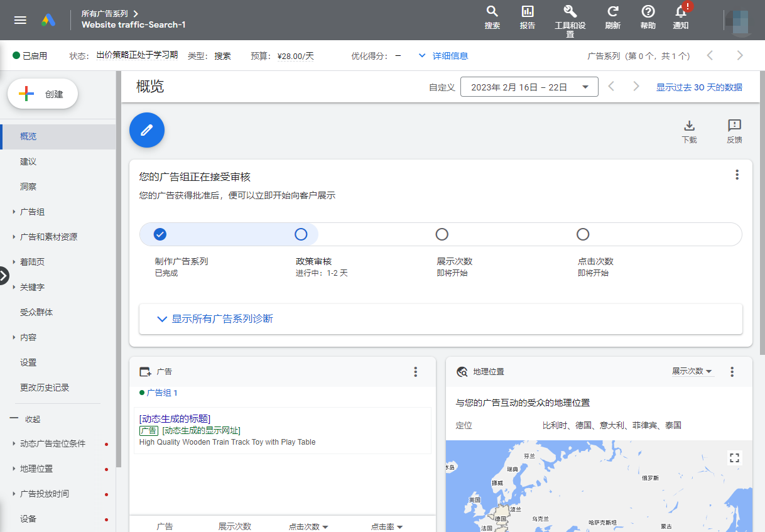765x532 pixels.
Task: Click the policy review step circle
Action: tap(301, 234)
